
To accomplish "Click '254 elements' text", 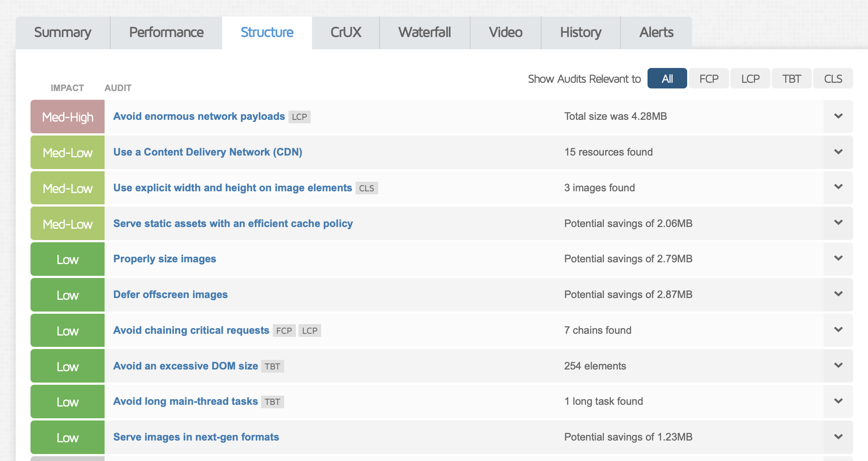I will [x=595, y=366].
